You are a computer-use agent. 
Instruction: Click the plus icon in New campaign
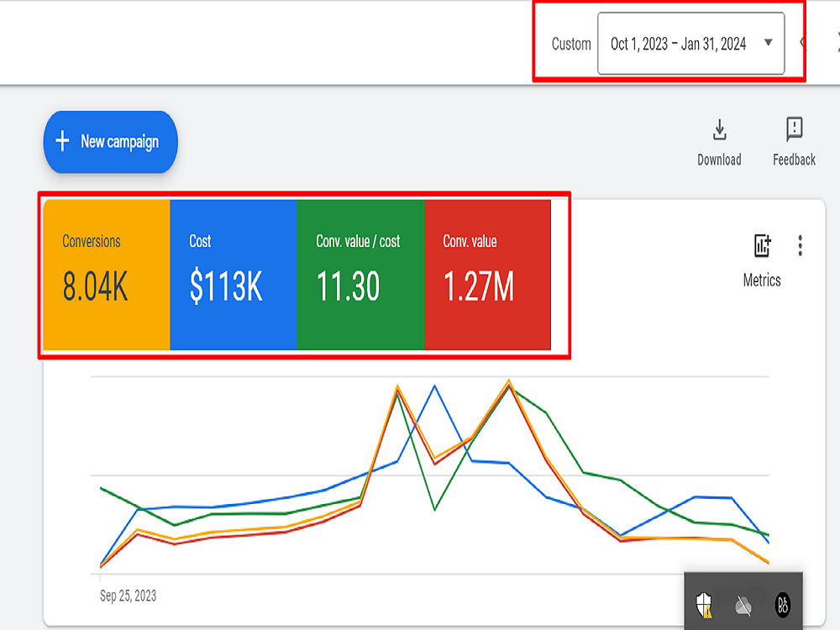point(63,141)
